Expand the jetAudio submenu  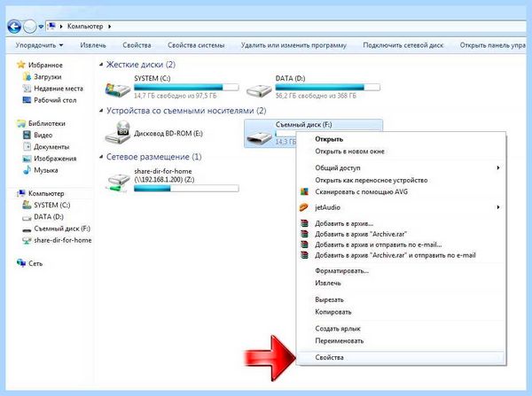point(401,207)
